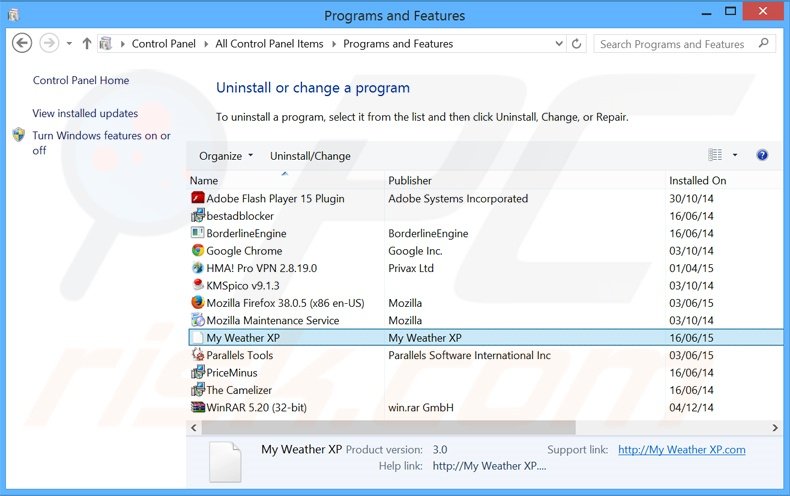Select the Google Chrome name entry
Screen dimensions: 790x496
click(x=244, y=251)
